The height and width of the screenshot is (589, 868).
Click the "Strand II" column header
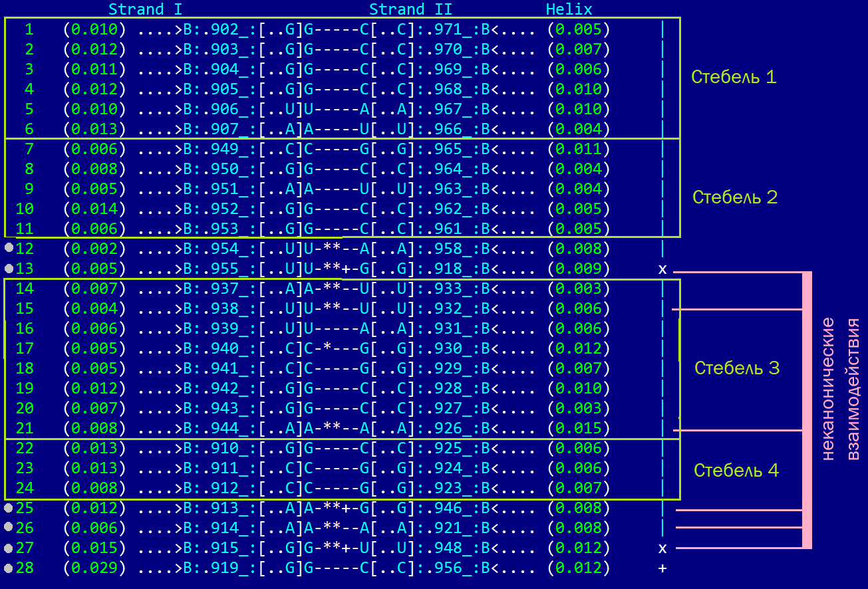(x=410, y=9)
